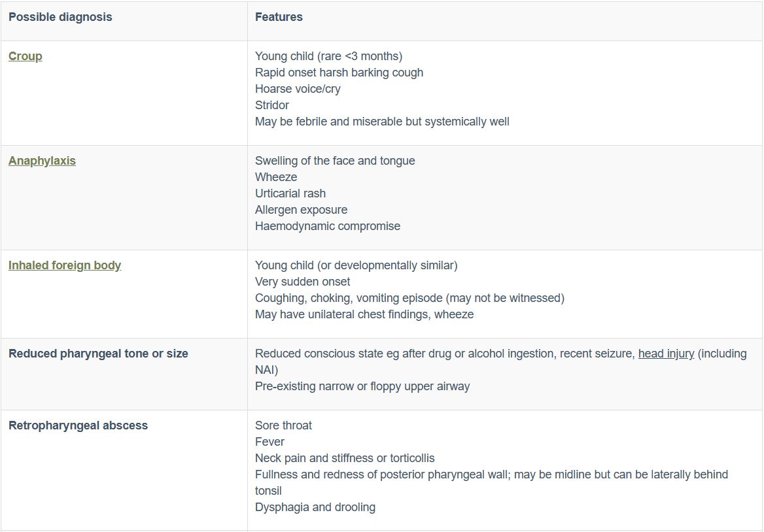Click the Stridor feature under Croup
764x532 pixels.
[272, 105]
